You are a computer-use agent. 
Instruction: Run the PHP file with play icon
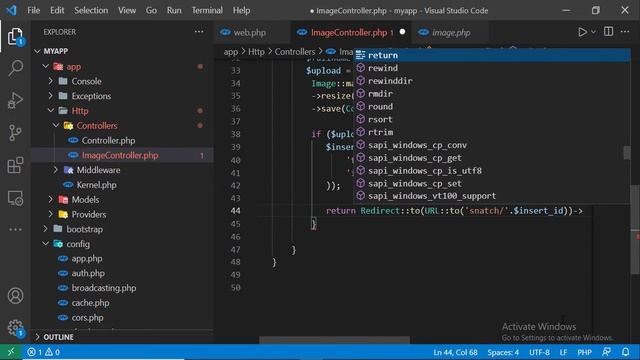pyautogui.click(x=582, y=32)
